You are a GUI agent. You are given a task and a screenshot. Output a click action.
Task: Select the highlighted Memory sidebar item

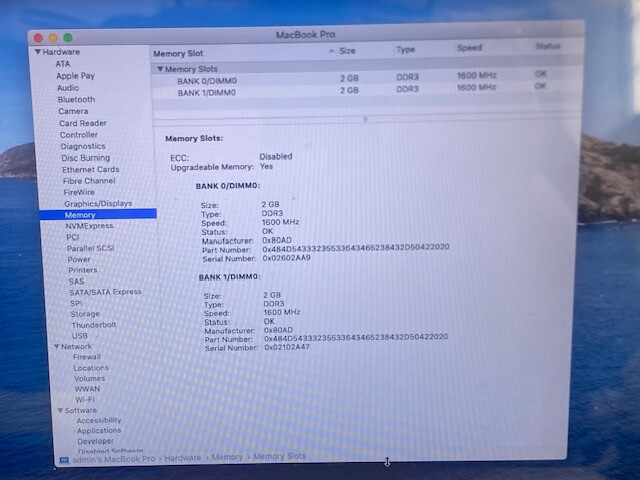(x=98, y=215)
